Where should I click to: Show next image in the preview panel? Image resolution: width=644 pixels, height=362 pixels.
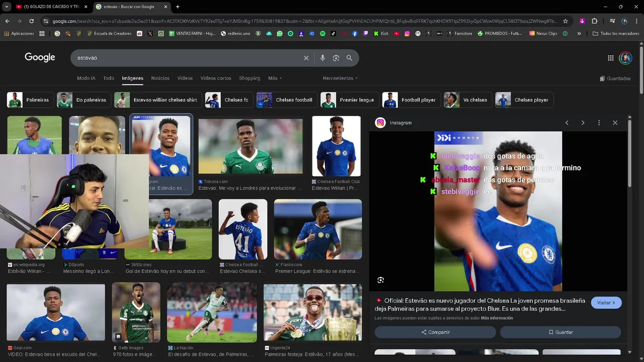[x=583, y=123]
